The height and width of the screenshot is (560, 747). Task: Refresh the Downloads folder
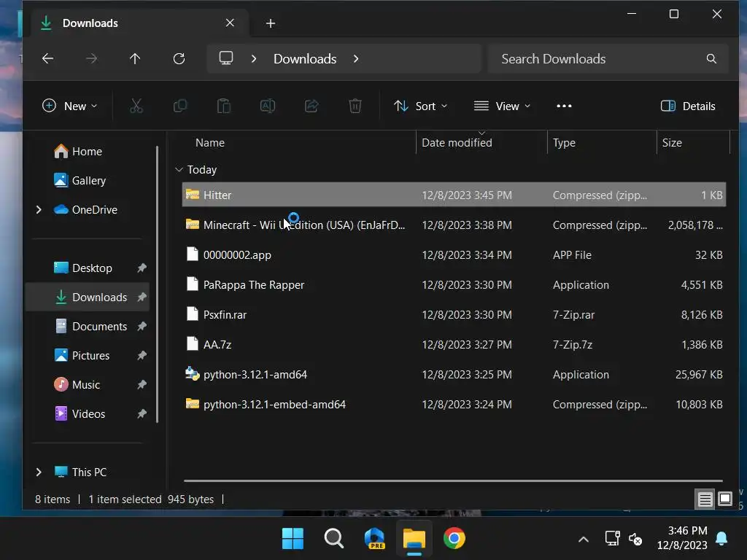pos(179,58)
